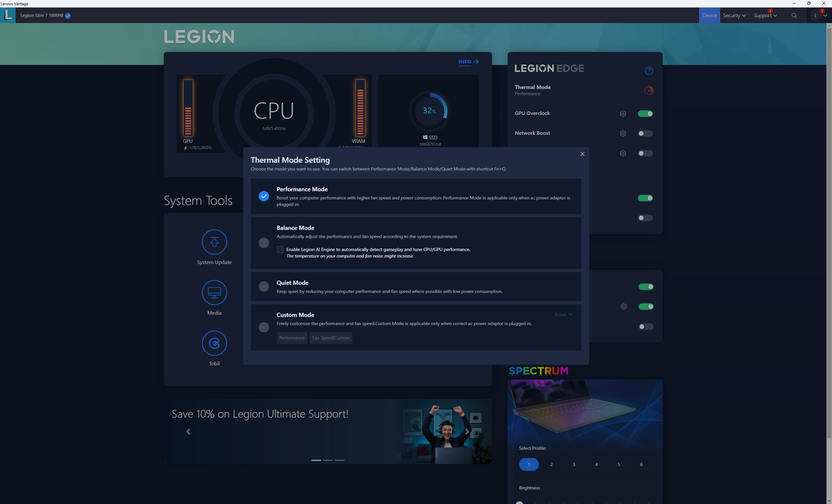This screenshot has height=504, width=832.
Task: Open the System Update tool icon
Action: [214, 242]
